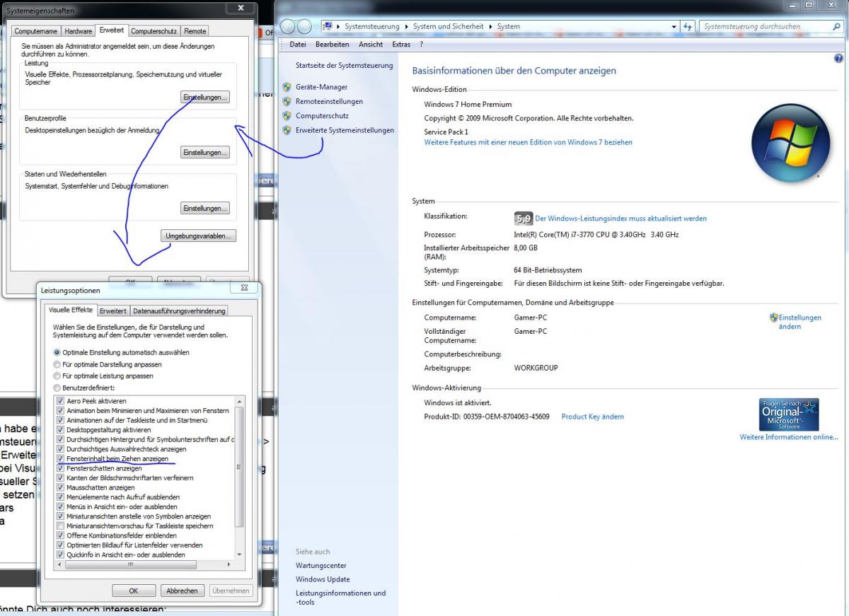849x616 pixels.
Task: Open the 'Remoteeinstellungen' sidebar link
Action: coord(329,101)
